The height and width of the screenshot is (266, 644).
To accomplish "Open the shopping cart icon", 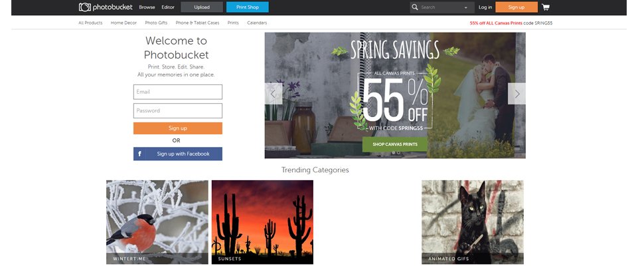I will [x=546, y=7].
